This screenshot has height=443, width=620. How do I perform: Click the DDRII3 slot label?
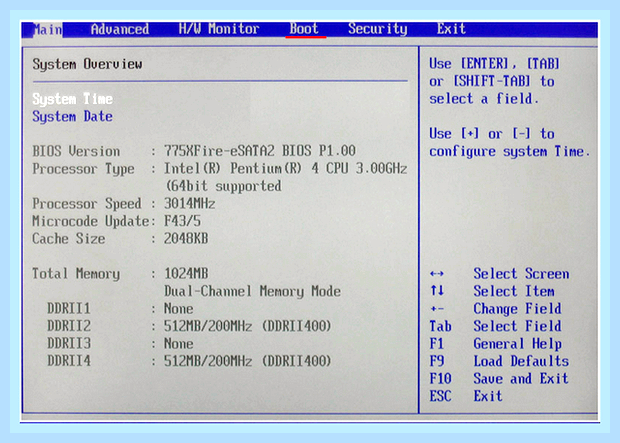[x=69, y=343]
